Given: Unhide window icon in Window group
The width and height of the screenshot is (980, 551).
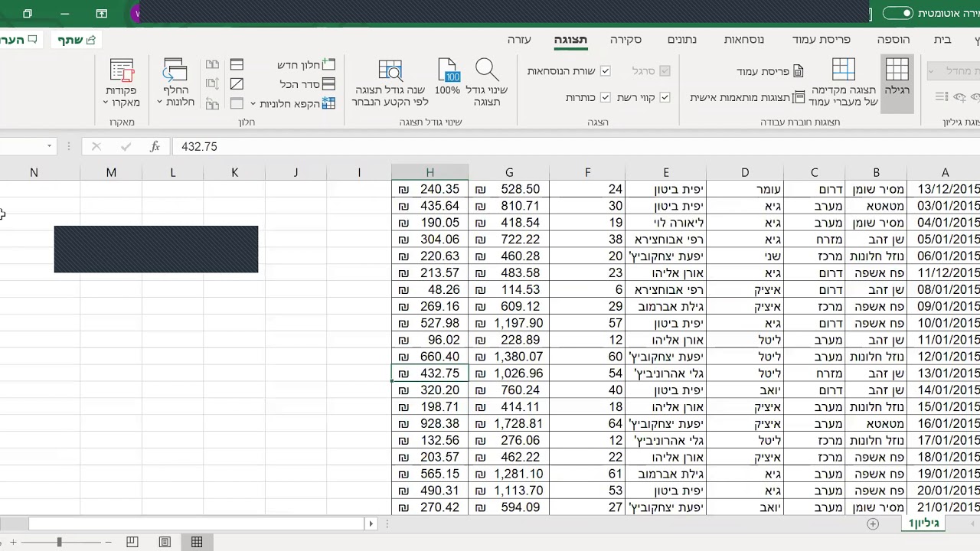Looking at the screenshot, I should click(237, 103).
